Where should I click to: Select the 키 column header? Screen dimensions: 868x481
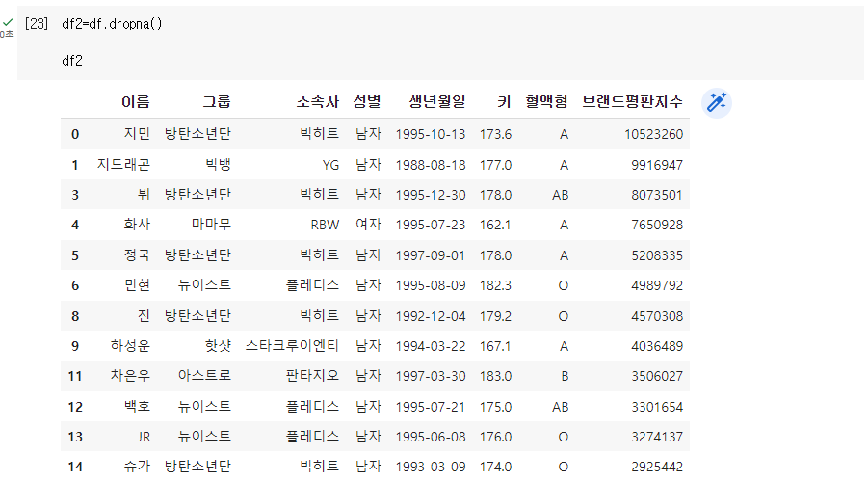pyautogui.click(x=504, y=102)
